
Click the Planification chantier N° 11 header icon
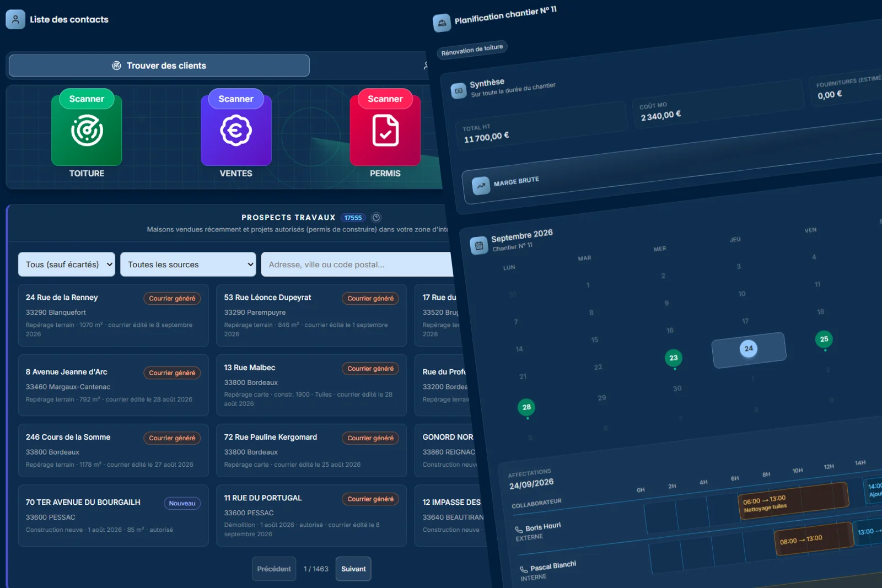tap(442, 23)
